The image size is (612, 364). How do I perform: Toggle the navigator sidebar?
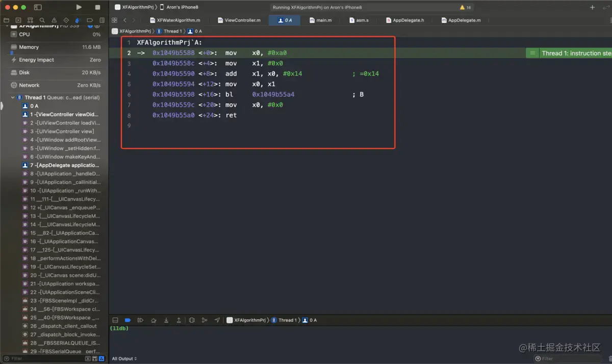click(x=38, y=7)
